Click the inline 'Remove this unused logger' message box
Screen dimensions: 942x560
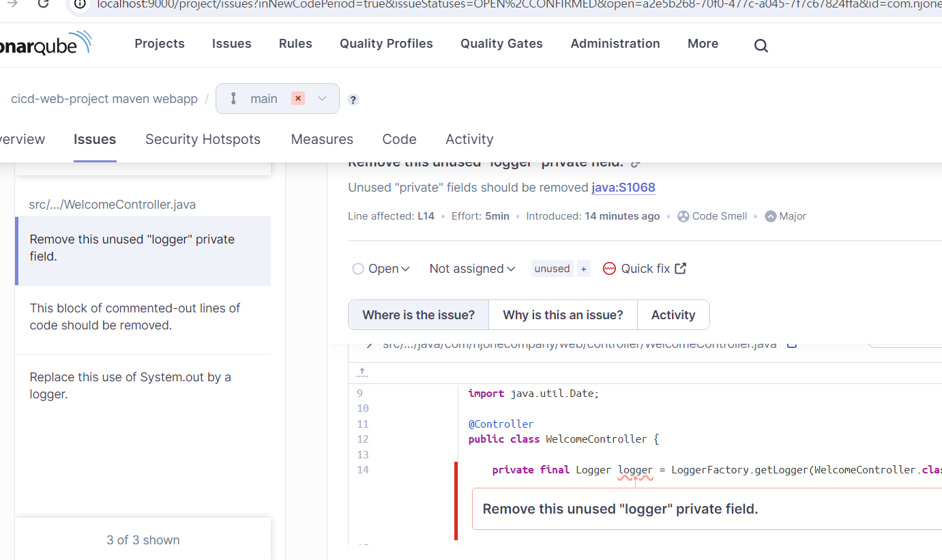point(707,509)
